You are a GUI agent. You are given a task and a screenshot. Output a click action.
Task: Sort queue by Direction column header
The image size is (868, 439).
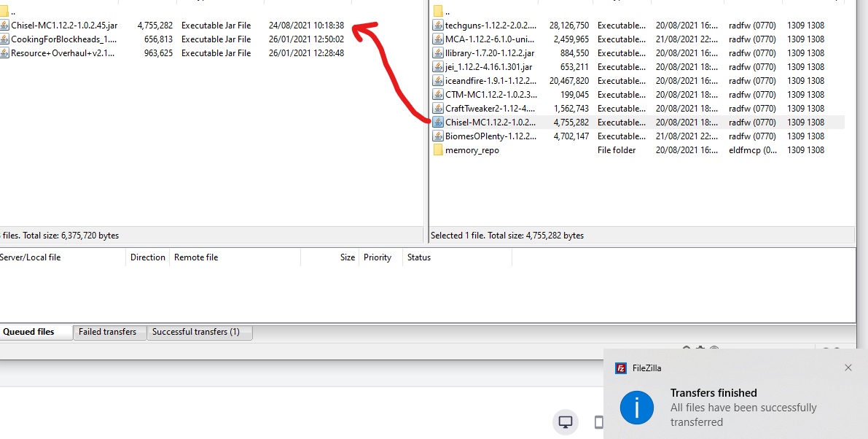click(x=148, y=257)
